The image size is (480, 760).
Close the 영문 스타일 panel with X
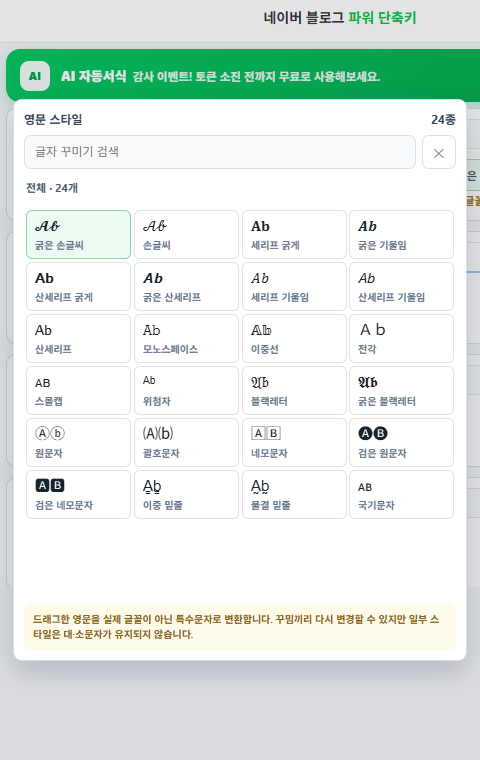click(x=439, y=153)
